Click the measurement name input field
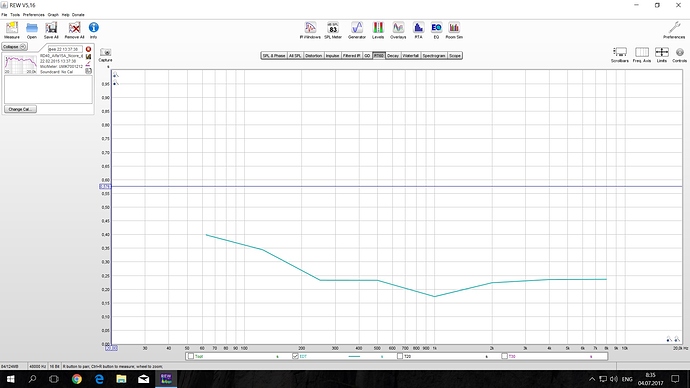Viewport: 690px width, 388px height. (65, 49)
